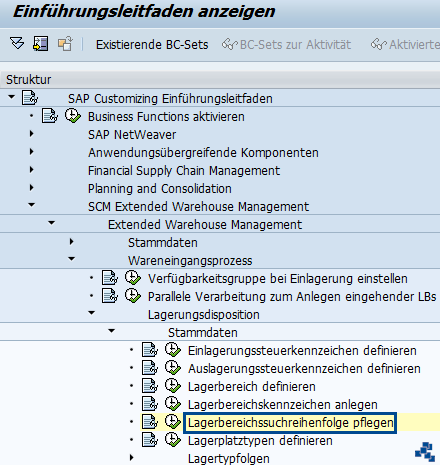Select Wareneingangsprozess text

190,261
